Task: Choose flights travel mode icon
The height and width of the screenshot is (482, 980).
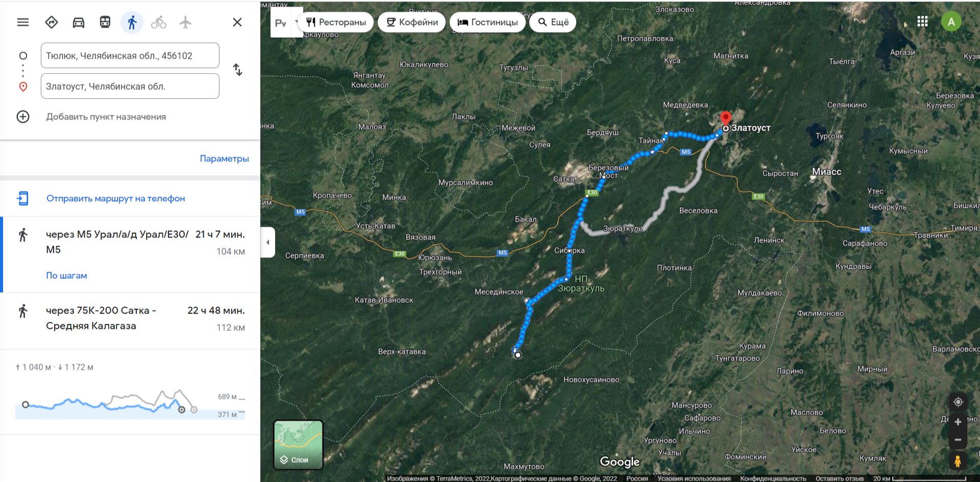Action: point(185,22)
